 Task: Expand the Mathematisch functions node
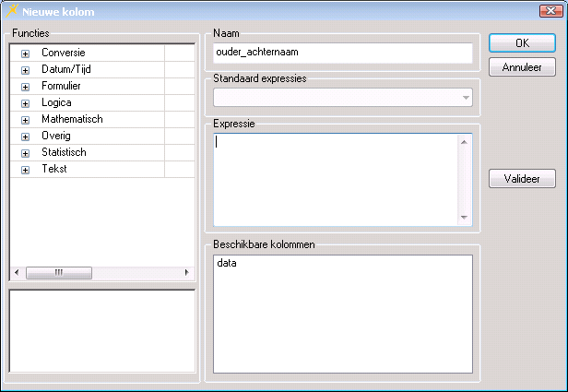click(x=25, y=120)
